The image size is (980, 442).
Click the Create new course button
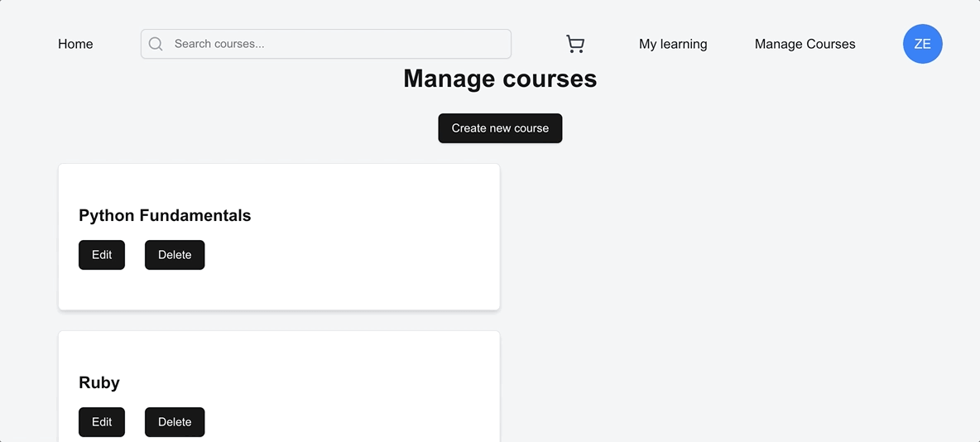coord(500,128)
